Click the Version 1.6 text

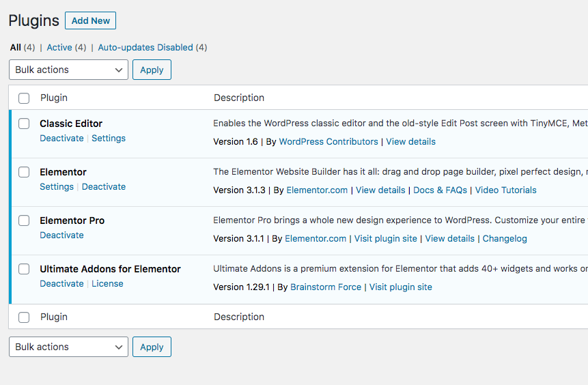click(x=236, y=142)
